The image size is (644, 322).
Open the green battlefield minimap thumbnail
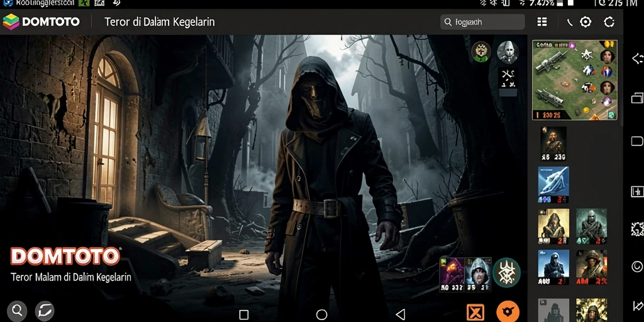point(575,80)
